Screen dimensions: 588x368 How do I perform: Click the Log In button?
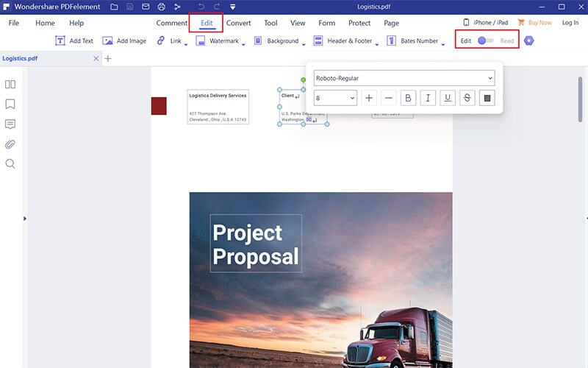click(x=570, y=23)
